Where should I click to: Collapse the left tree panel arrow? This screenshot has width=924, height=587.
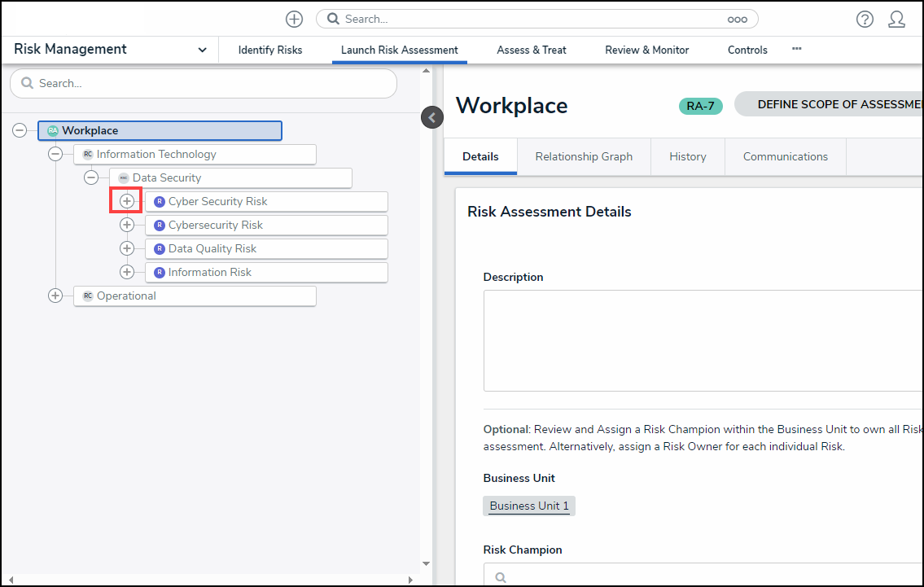[431, 117]
